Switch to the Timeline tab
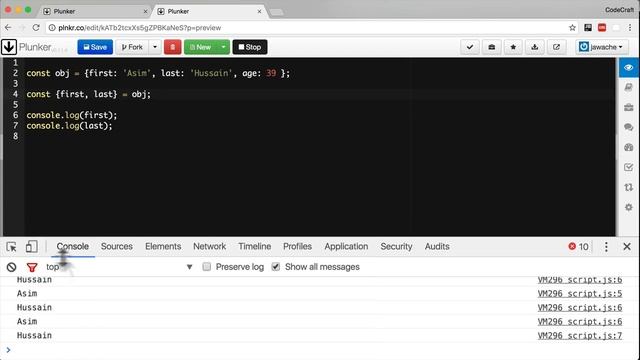This screenshot has height=360, width=640. pos(255,247)
